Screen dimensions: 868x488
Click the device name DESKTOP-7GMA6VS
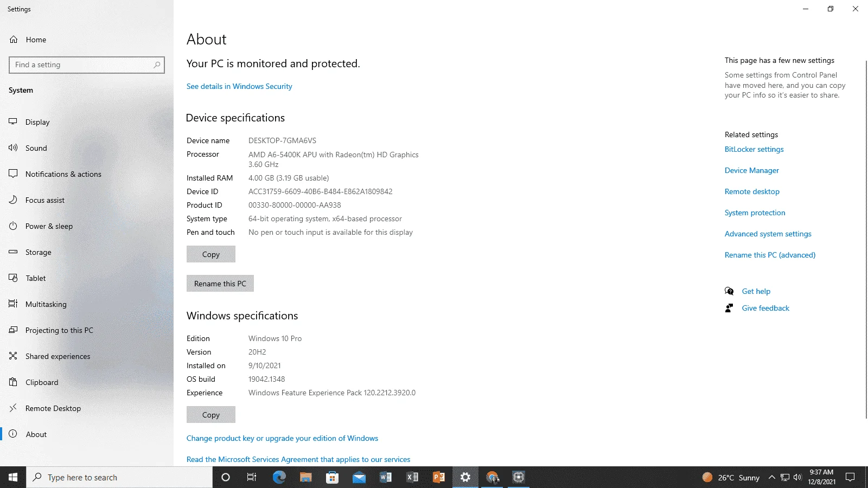[282, 140]
